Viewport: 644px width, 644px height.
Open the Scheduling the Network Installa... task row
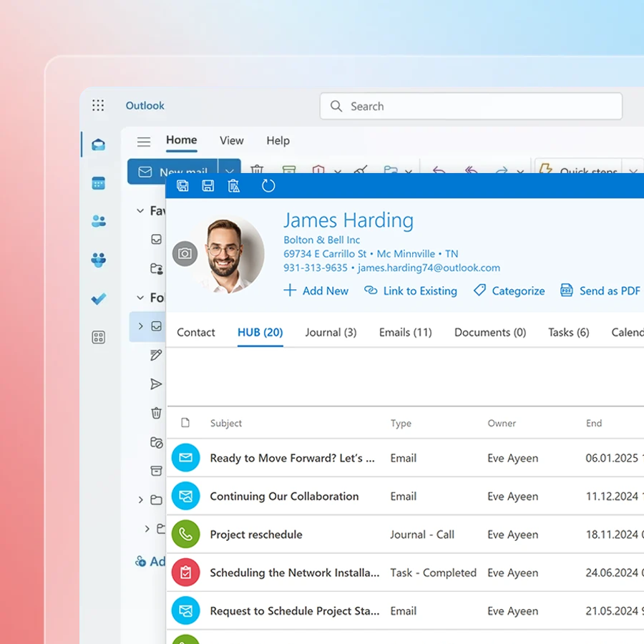(x=406, y=572)
